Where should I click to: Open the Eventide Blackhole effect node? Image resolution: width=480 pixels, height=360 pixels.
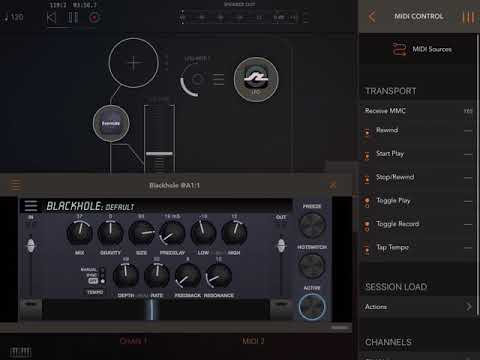click(111, 123)
